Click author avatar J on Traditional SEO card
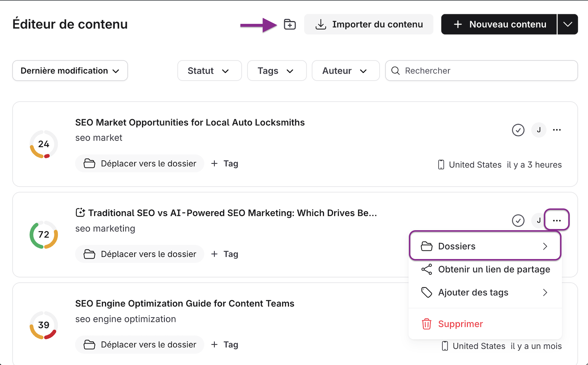Viewport: 588px width, 365px height. click(x=538, y=220)
